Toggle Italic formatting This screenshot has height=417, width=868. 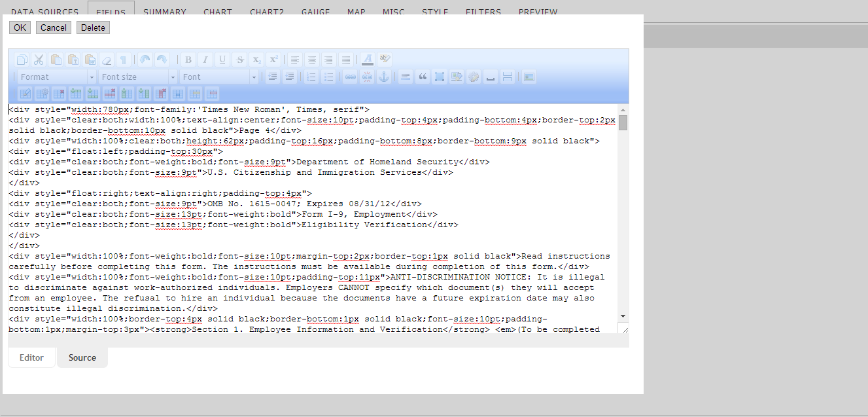(x=205, y=60)
